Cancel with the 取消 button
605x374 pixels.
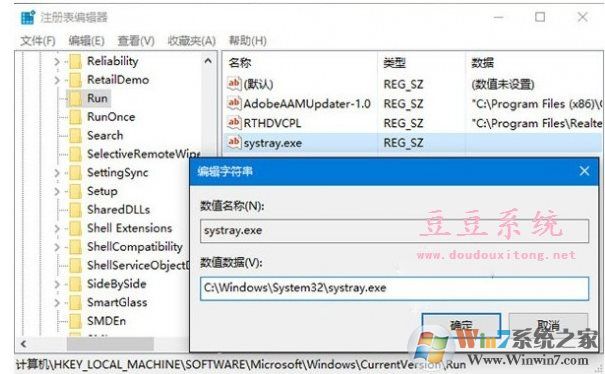(x=549, y=327)
